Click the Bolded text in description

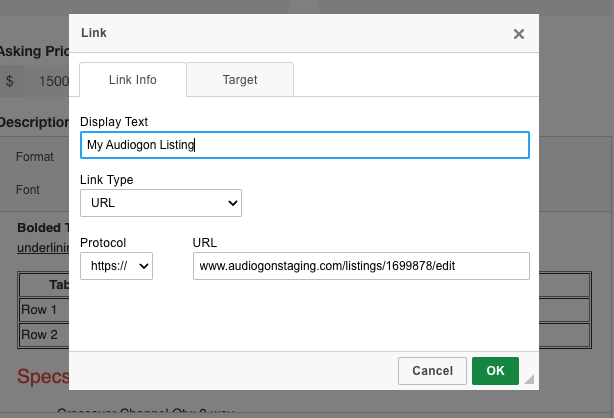(x=43, y=228)
